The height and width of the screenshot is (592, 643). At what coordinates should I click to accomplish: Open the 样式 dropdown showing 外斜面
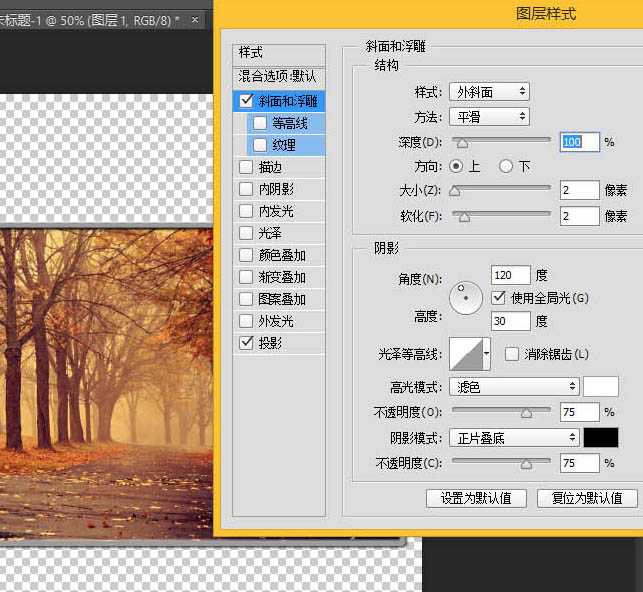click(489, 92)
